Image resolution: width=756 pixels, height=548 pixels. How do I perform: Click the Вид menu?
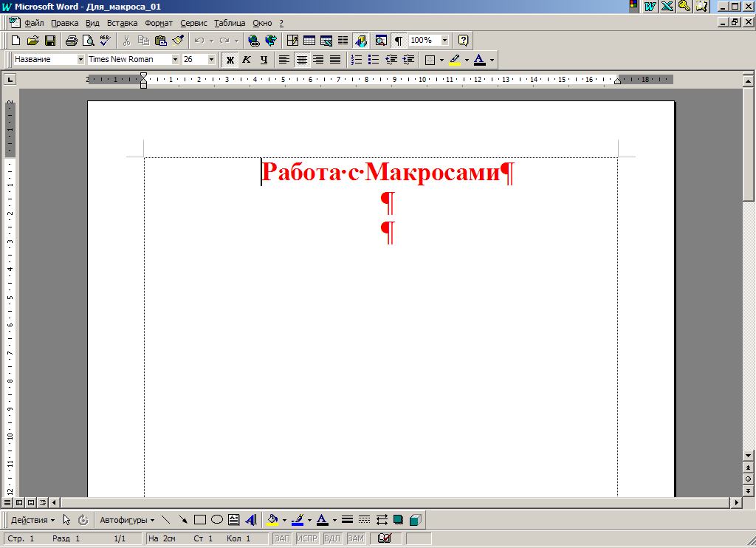click(92, 23)
